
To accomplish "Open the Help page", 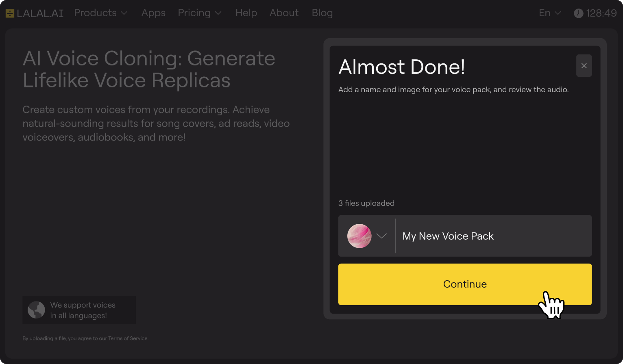I will [x=246, y=13].
